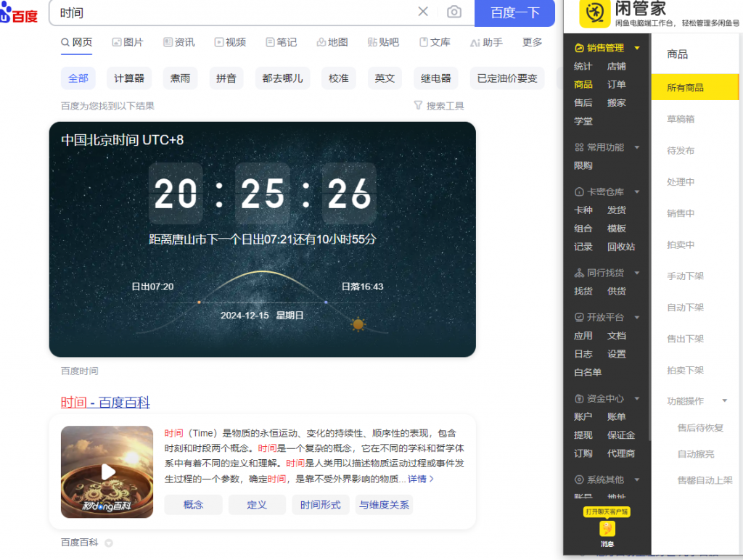
Task: Click the 定义 encyclopedia section button
Action: (x=257, y=505)
